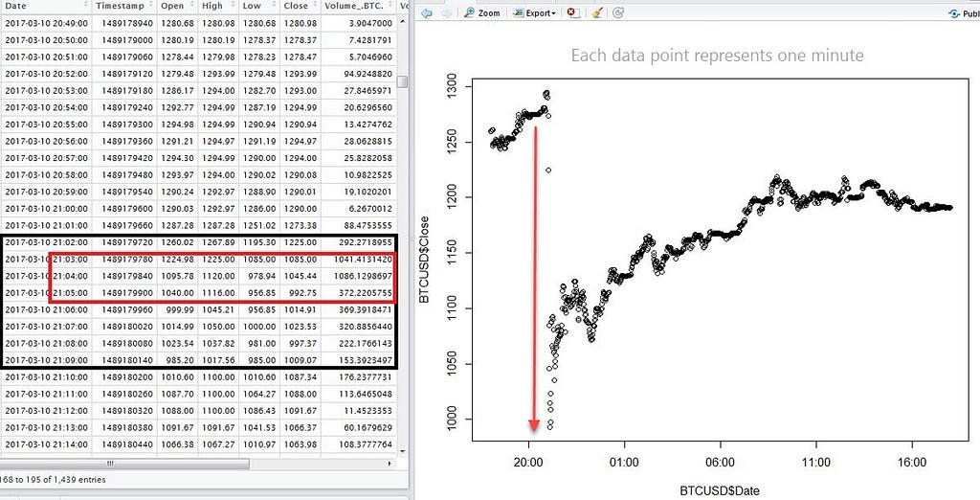
Task: Select the Close value 992.75
Action: [303, 293]
